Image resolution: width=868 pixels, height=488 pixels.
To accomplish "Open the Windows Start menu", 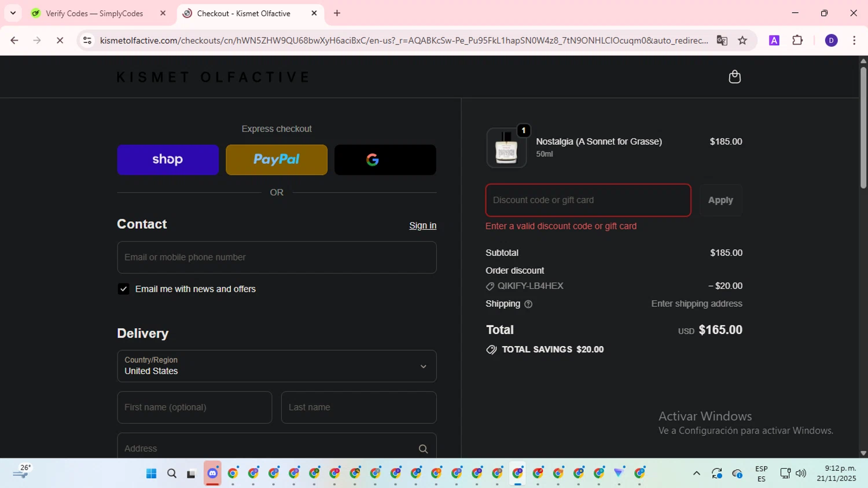I will (152, 474).
